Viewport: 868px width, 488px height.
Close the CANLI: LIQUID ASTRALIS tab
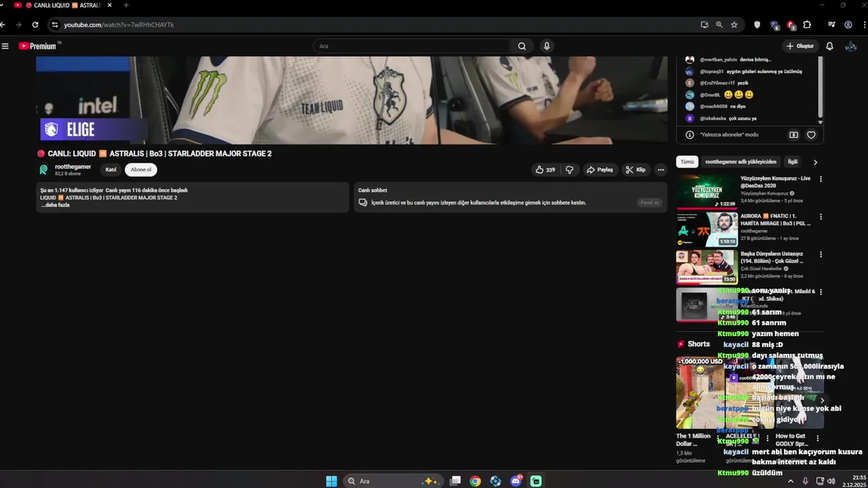click(109, 5)
